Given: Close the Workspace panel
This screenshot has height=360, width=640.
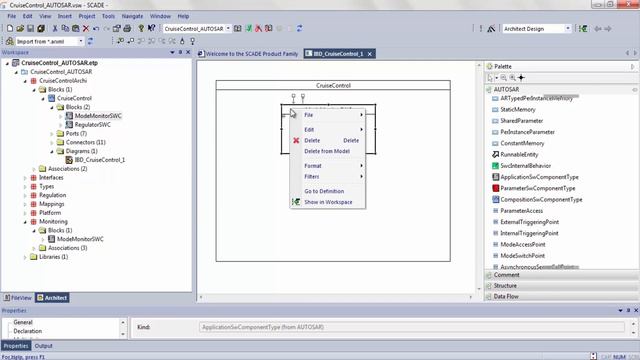Looking at the screenshot, I should [x=188, y=52].
